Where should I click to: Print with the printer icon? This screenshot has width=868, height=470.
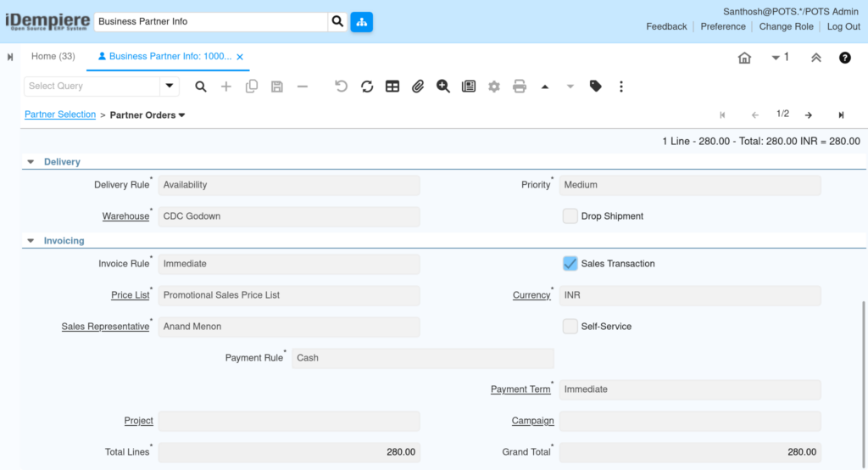[x=520, y=87]
